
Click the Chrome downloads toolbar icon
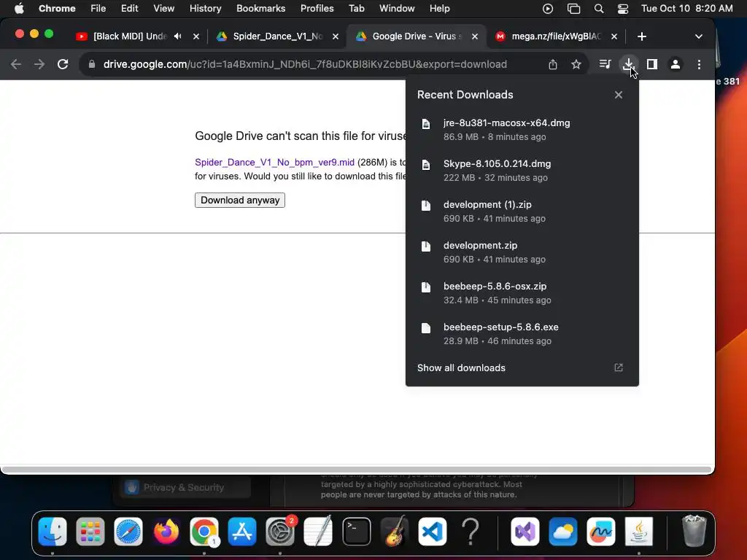click(x=628, y=64)
